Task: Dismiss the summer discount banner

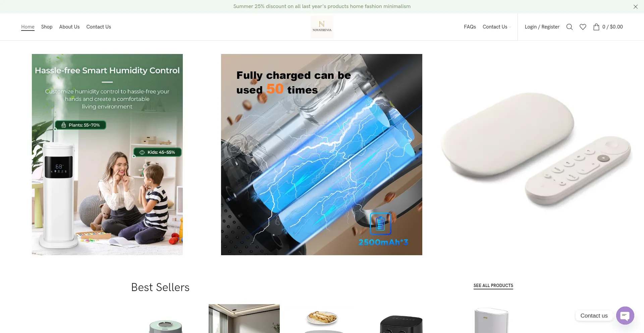Action: click(635, 7)
